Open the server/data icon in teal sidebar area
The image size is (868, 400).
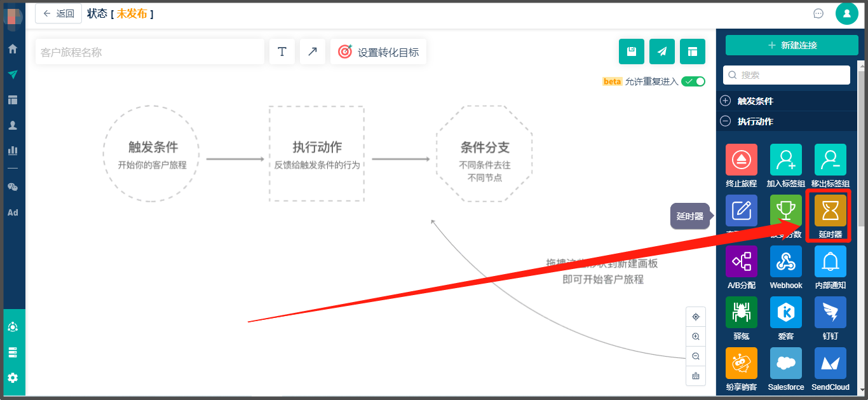pyautogui.click(x=13, y=352)
